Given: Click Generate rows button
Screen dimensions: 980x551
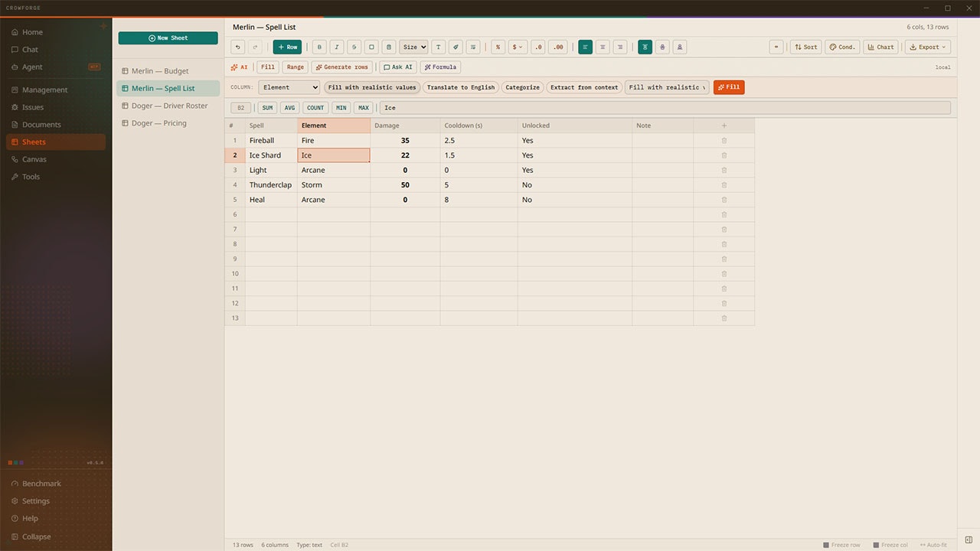Looking at the screenshot, I should pyautogui.click(x=342, y=67).
